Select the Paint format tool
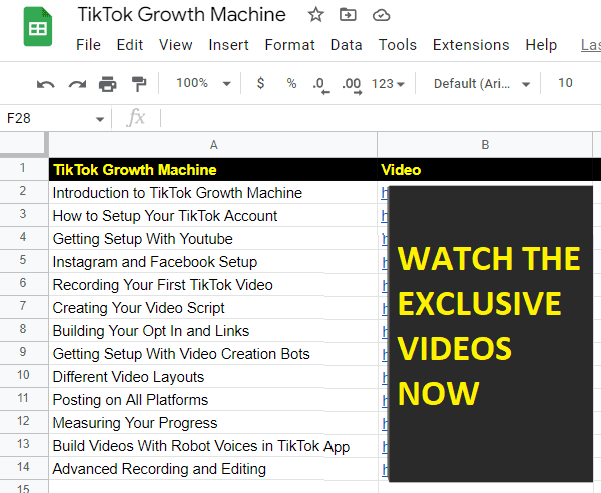The image size is (601, 493). coord(139,84)
